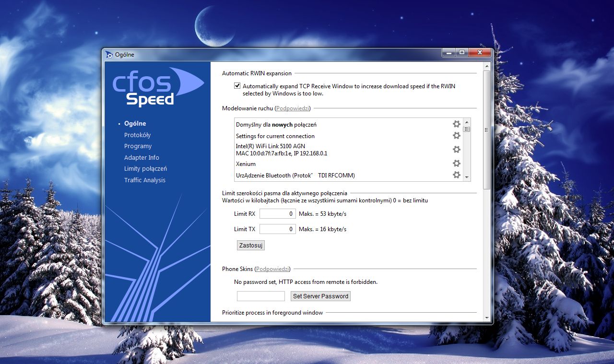Click the Limit szerokości pasma heading
This screenshot has height=364, width=614.
click(x=284, y=193)
